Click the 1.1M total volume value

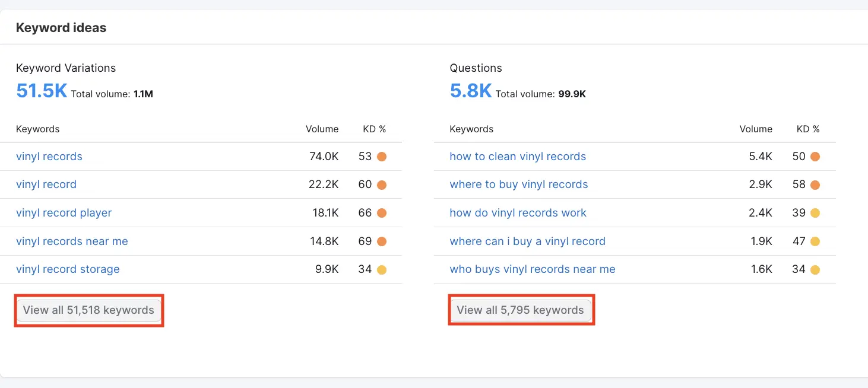point(143,94)
